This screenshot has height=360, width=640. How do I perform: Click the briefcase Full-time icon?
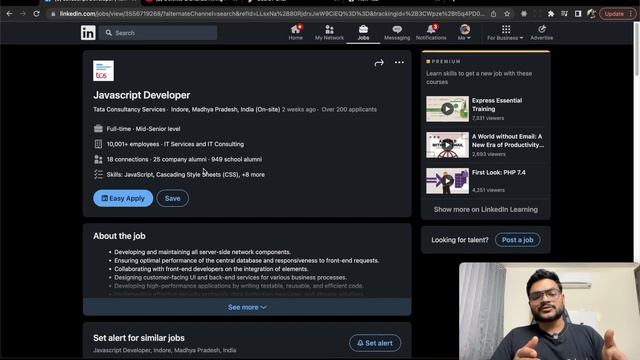[98, 129]
